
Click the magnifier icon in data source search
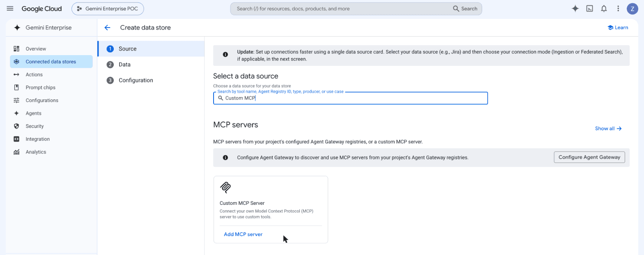pos(221,98)
